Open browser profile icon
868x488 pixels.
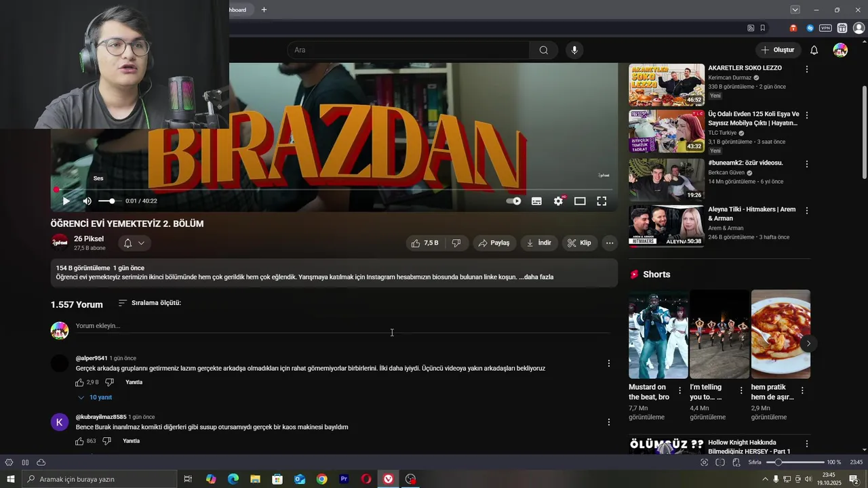[x=859, y=28]
